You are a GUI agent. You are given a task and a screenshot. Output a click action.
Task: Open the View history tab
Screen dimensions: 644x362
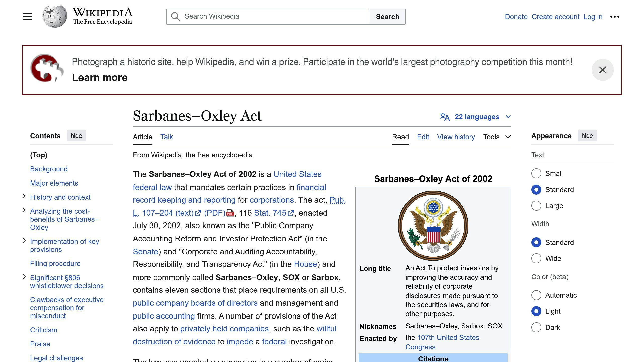coord(456,137)
